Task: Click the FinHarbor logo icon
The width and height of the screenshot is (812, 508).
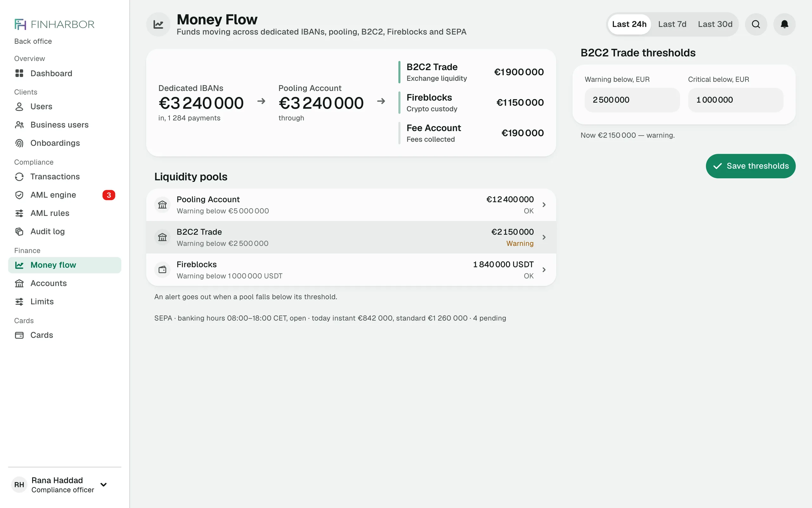Action: (20, 24)
